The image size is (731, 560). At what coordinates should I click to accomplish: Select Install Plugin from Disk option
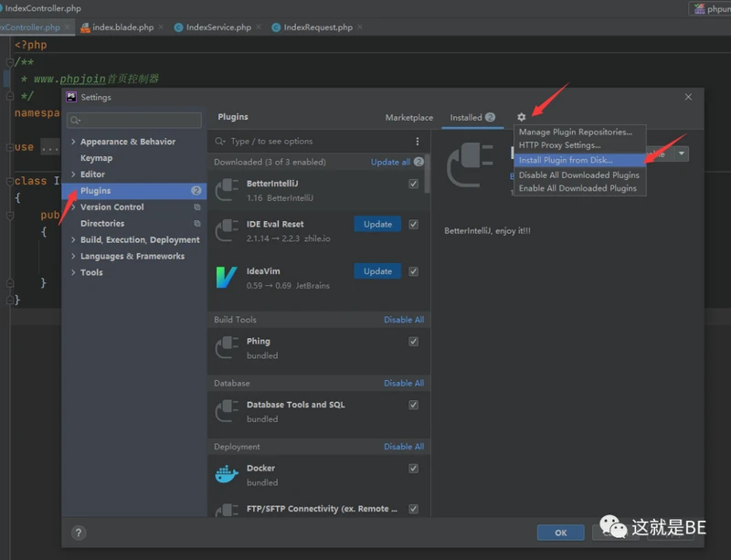point(566,160)
